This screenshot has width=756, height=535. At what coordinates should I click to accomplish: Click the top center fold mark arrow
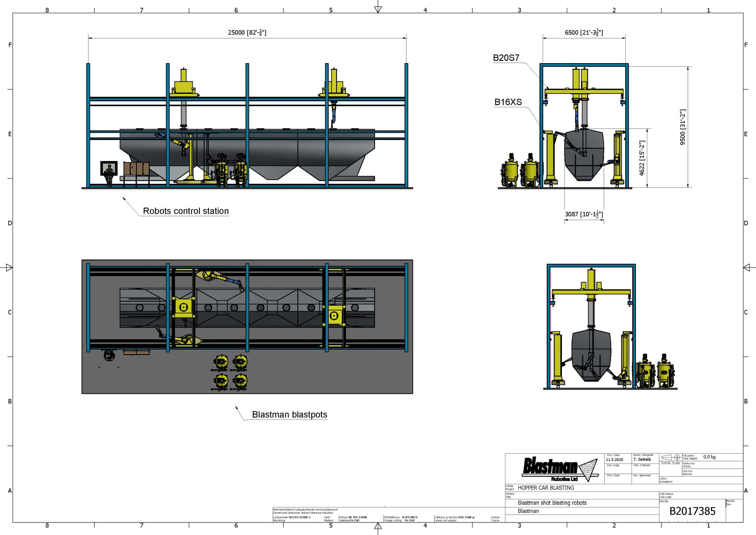[x=378, y=9]
